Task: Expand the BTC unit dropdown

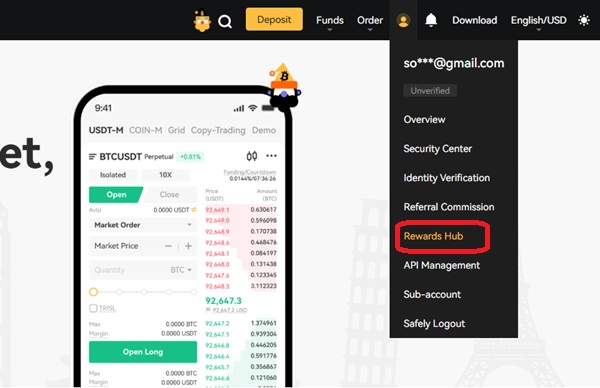Action: [181, 270]
